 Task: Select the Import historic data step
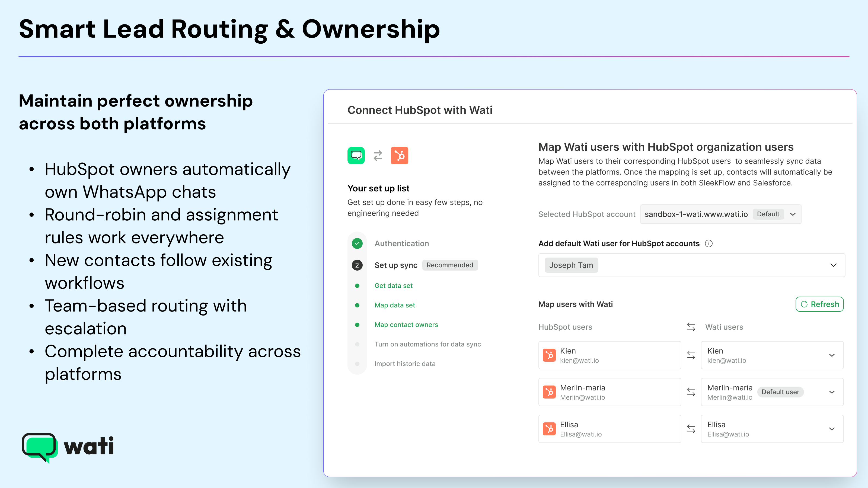[x=405, y=364]
